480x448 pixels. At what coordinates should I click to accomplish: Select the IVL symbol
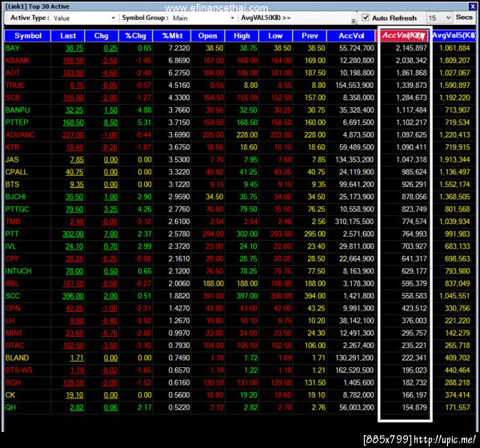click(10, 246)
